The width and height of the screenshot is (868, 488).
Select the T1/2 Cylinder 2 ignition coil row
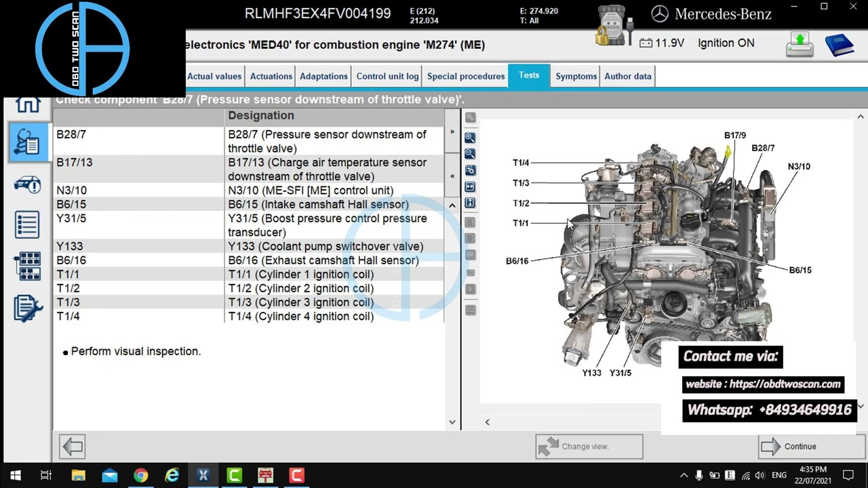pos(249,288)
